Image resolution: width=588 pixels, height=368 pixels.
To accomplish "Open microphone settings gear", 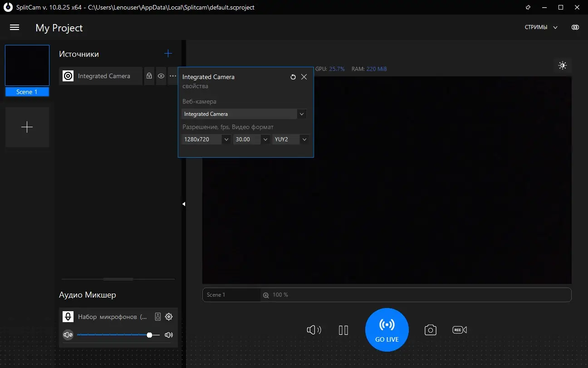I will coord(169,317).
